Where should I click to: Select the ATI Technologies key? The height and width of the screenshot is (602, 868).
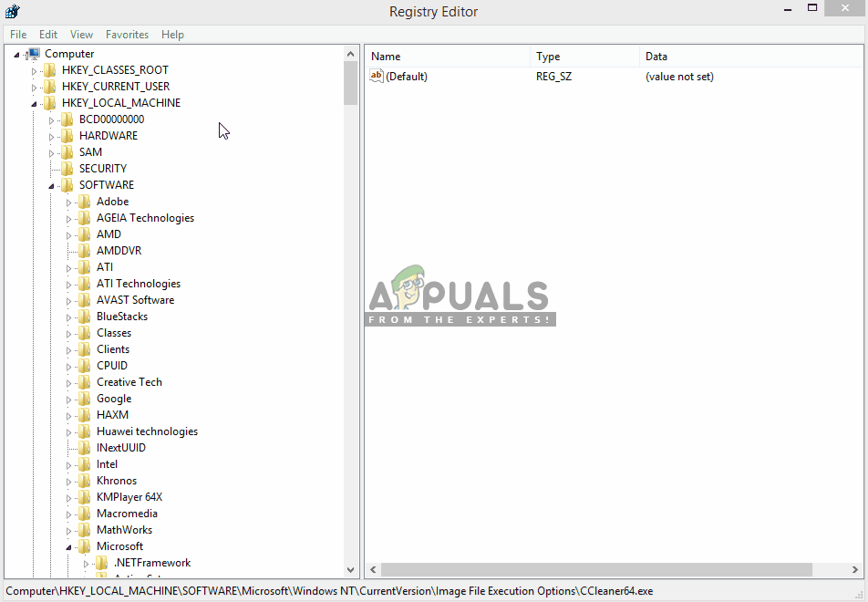coord(139,284)
